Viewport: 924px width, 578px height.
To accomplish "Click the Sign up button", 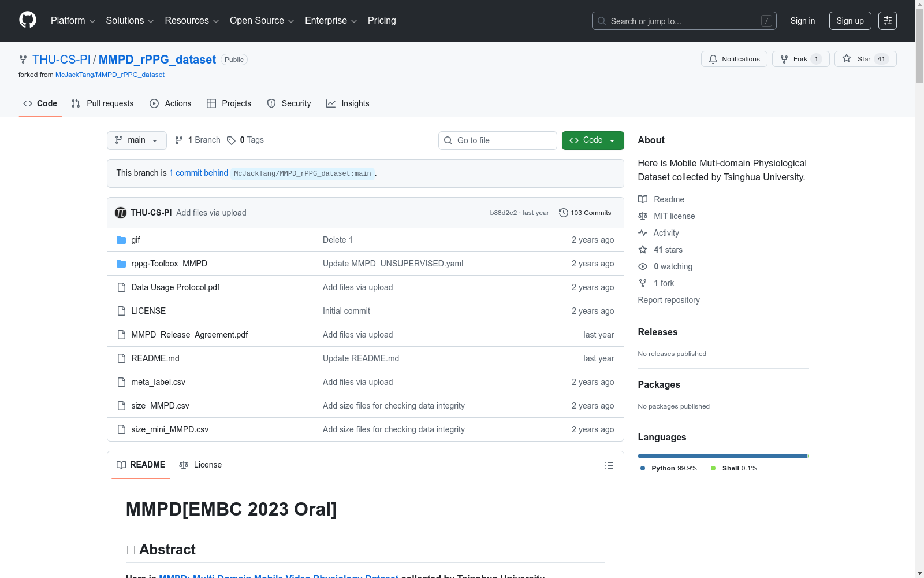I will coord(850,21).
